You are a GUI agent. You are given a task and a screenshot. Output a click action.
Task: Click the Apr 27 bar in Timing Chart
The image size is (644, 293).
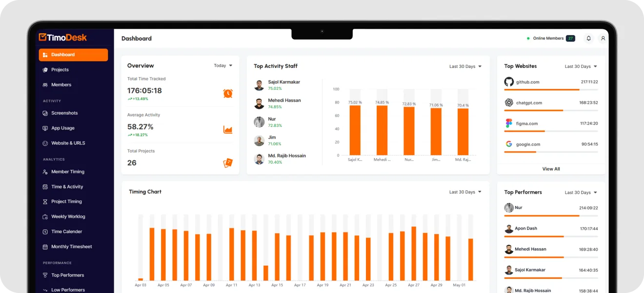(414, 253)
